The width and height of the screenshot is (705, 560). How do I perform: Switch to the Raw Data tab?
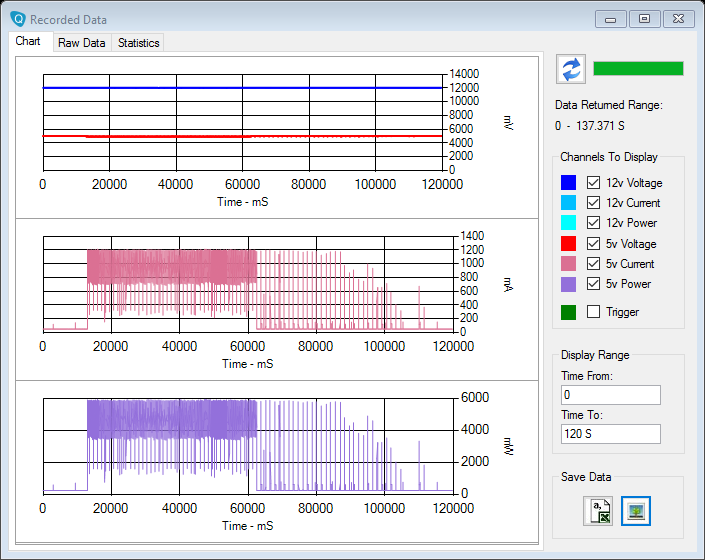81,43
